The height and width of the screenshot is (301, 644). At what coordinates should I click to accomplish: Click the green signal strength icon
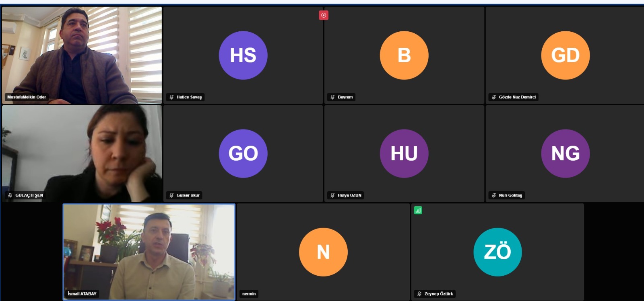coord(418,210)
